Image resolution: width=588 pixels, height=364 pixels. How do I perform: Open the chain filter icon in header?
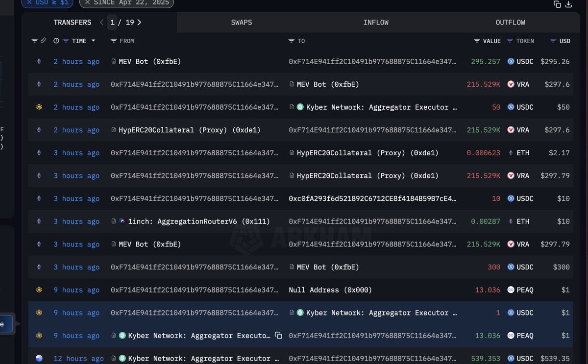click(x=34, y=41)
